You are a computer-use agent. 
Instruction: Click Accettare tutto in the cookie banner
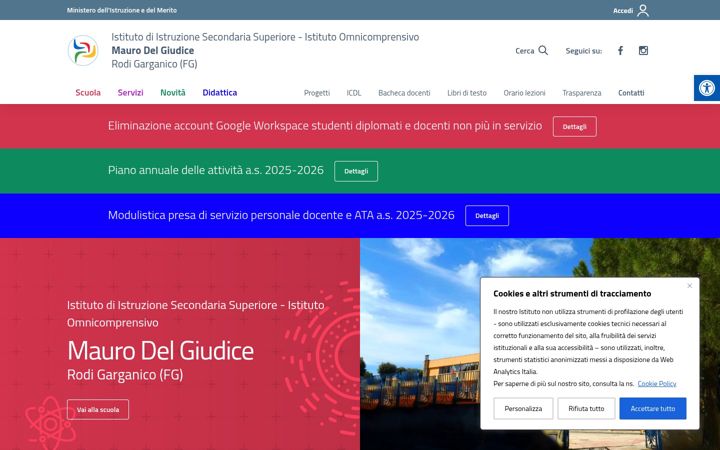[x=652, y=408]
